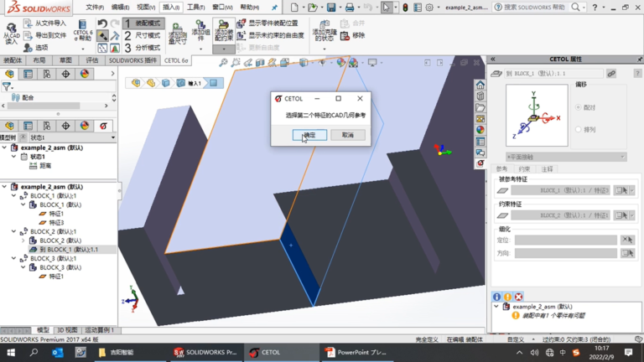Click 取消 in the CETOL dialog
Viewport: 644px width, 362px height.
click(348, 135)
